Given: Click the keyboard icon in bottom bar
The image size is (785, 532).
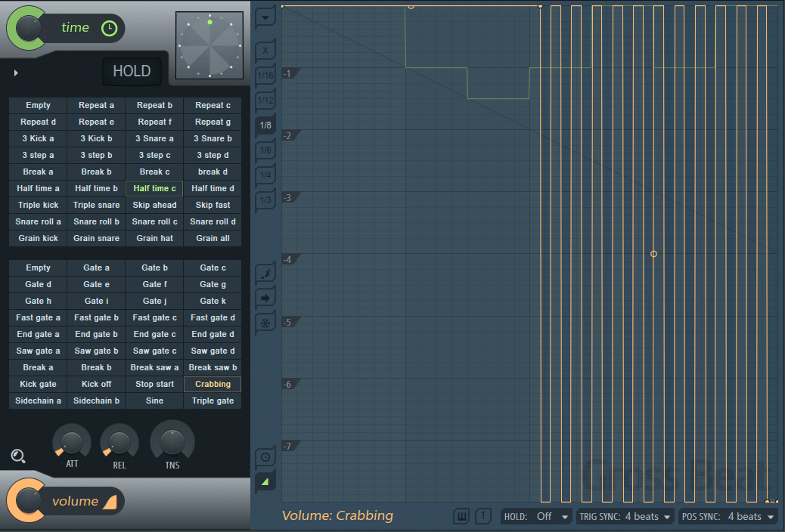Looking at the screenshot, I should 461,516.
